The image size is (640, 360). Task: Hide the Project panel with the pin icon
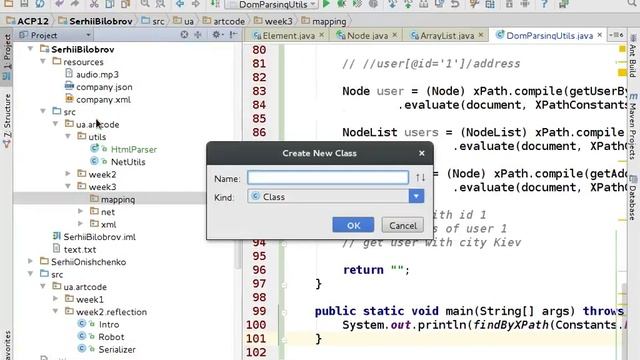233,35
